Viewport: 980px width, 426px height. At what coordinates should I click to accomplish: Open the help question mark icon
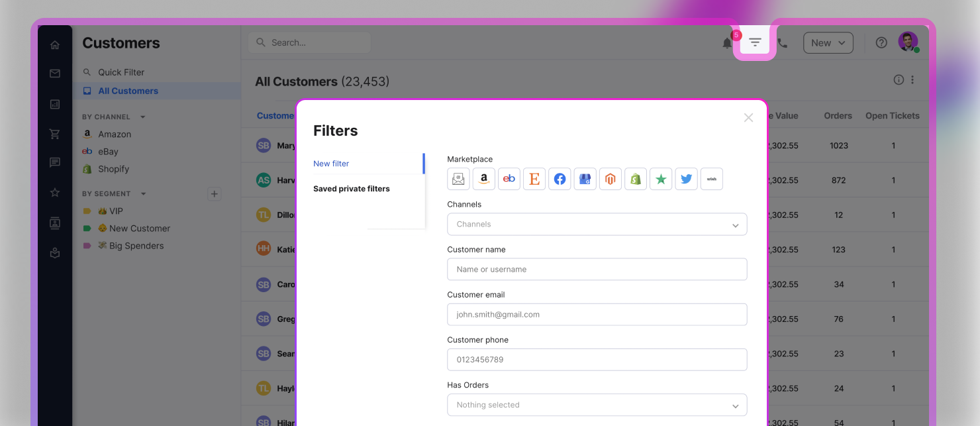pyautogui.click(x=881, y=42)
